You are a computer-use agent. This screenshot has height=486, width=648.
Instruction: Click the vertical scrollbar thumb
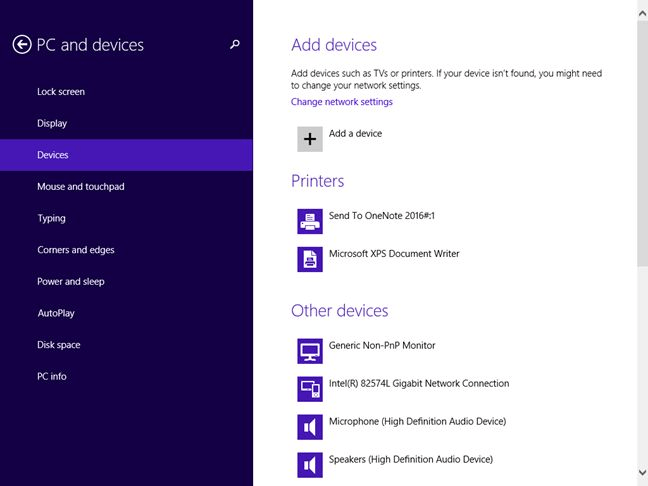click(643, 143)
